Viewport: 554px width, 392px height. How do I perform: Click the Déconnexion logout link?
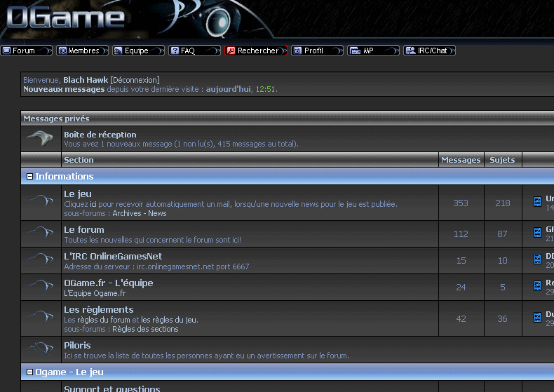135,80
